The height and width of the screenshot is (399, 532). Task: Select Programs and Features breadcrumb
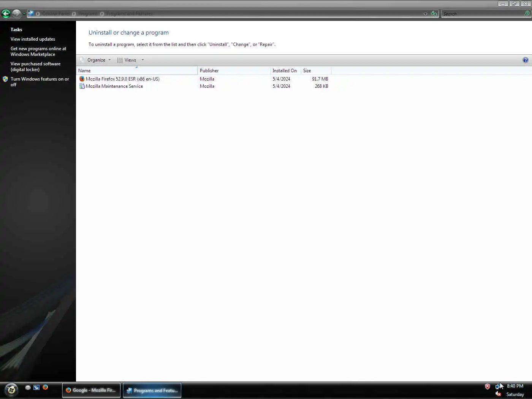[x=129, y=14]
